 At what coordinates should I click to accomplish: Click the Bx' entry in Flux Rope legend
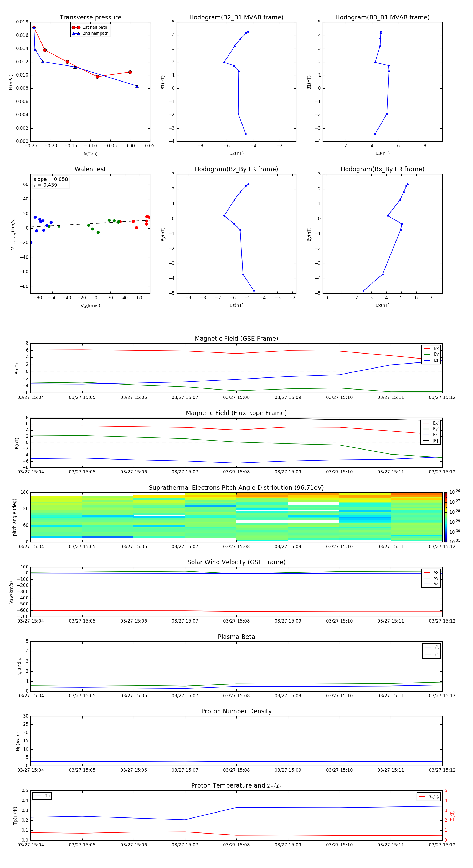coord(431,423)
